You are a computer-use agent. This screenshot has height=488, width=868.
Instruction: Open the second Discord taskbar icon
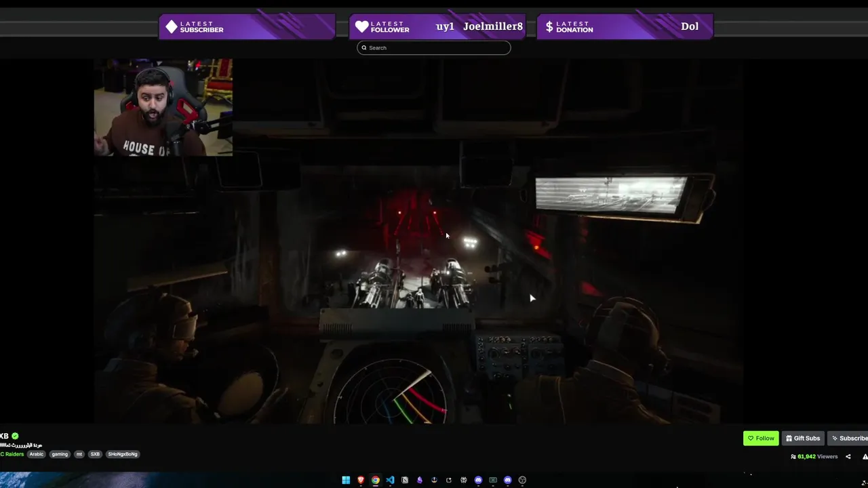507,480
